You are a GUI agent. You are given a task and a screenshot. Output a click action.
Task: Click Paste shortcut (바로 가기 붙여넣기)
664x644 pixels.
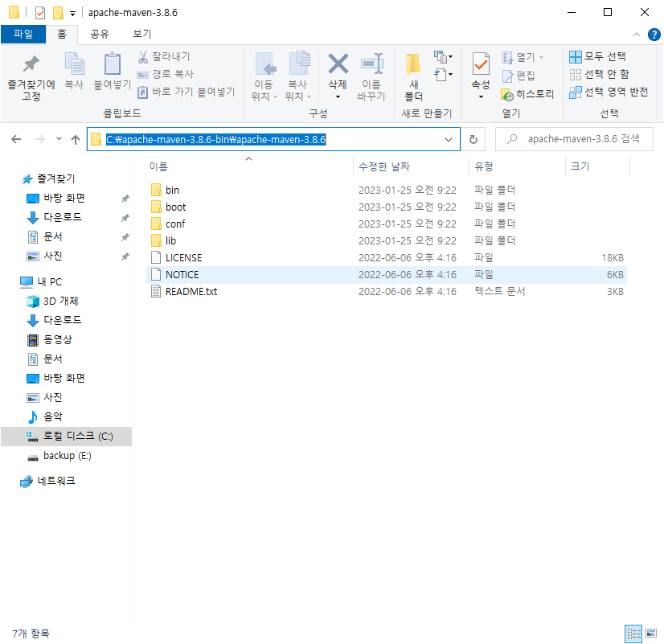pos(186,92)
